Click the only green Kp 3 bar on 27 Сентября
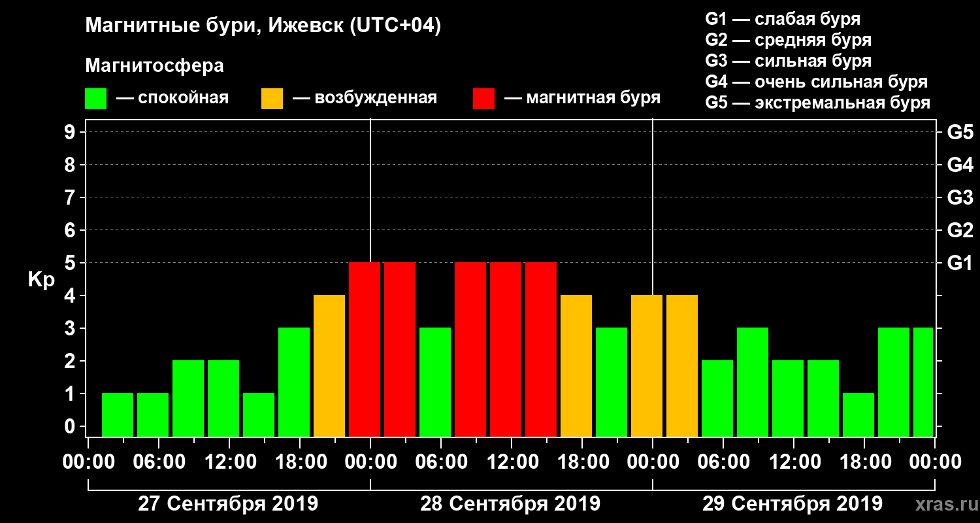The height and width of the screenshot is (523, 980). 294,382
